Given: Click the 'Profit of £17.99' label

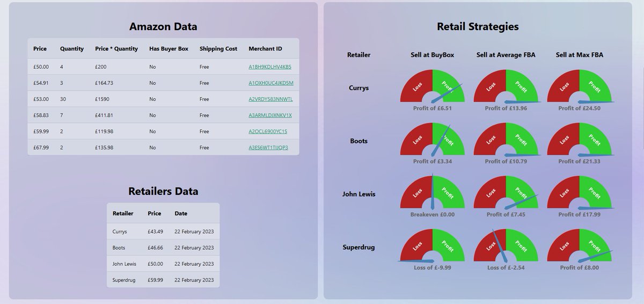Looking at the screenshot, I should click(580, 214).
